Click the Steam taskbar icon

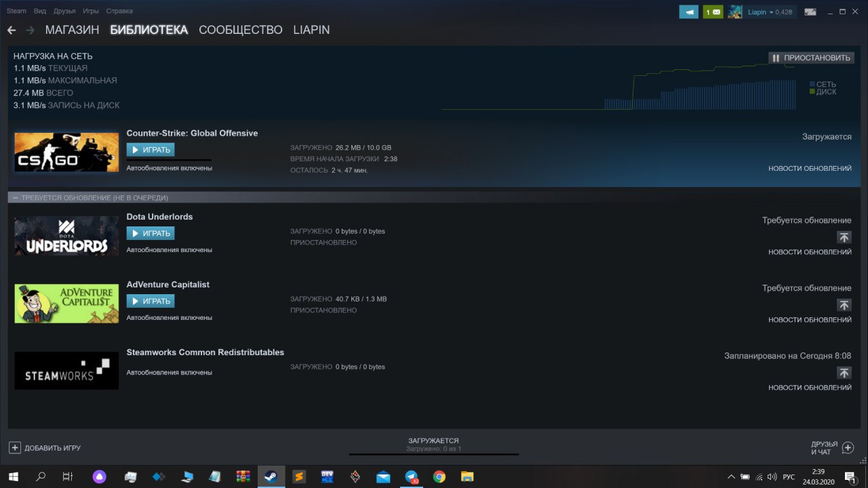(271, 477)
